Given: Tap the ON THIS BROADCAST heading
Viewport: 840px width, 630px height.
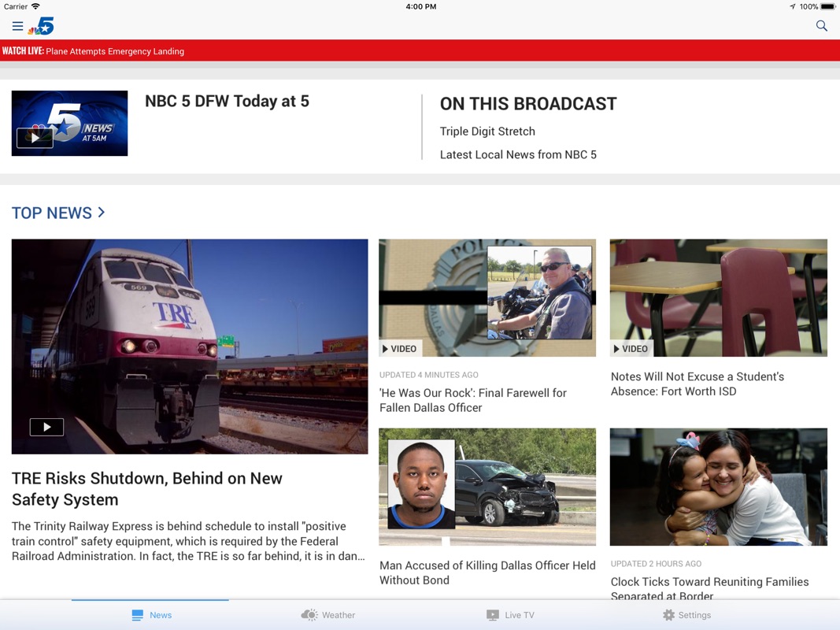Looking at the screenshot, I should point(528,104).
